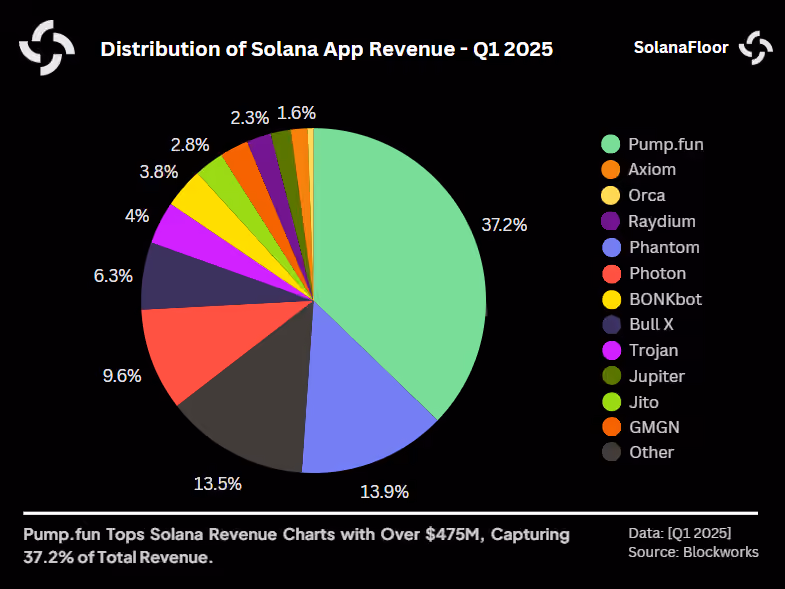Click the 'Data: [Q1 2025]' text
Viewport: 785px width, 589px height.
point(680,533)
